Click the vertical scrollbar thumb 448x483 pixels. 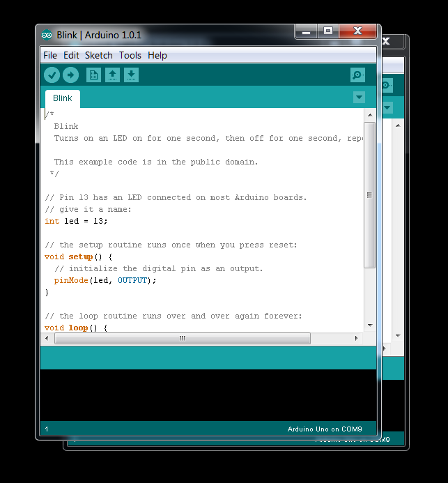point(369,195)
